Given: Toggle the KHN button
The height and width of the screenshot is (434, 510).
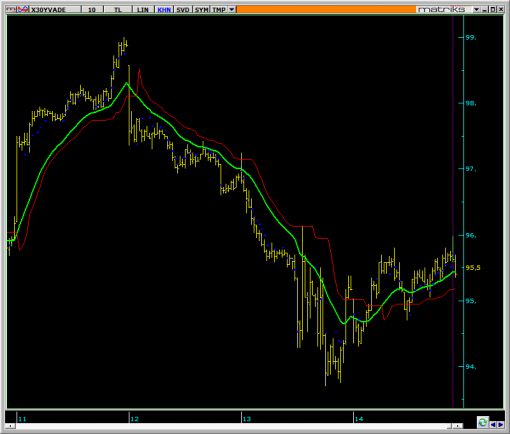Looking at the screenshot, I should click(164, 10).
